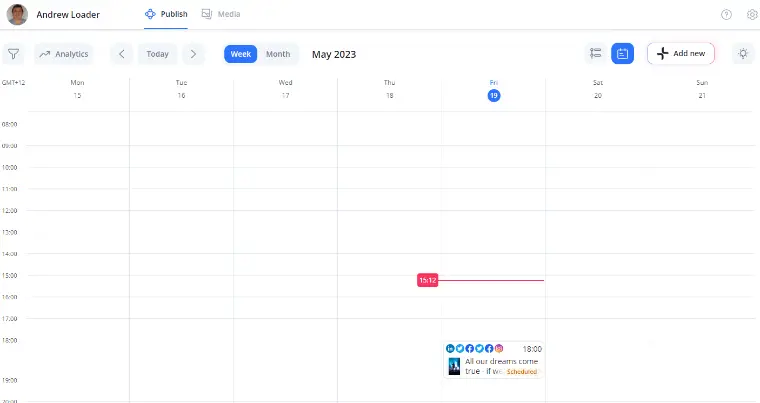
Task: Switch to list view layout
Action: [596, 54]
